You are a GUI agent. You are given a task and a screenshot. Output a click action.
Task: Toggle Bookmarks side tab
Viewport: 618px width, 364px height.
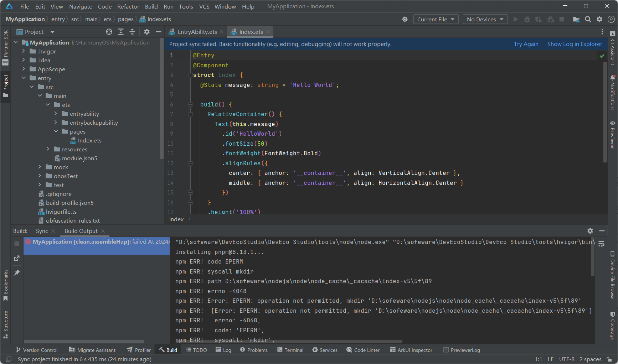[x=5, y=285]
